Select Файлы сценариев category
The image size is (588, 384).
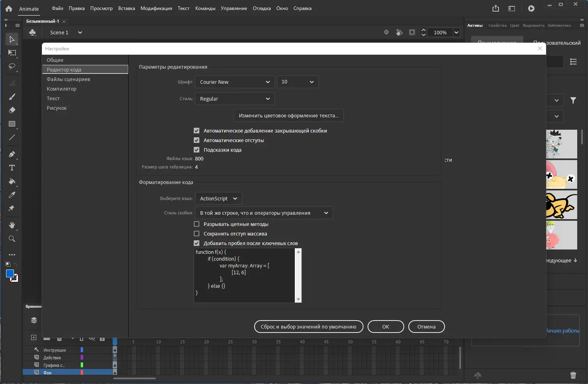(68, 79)
